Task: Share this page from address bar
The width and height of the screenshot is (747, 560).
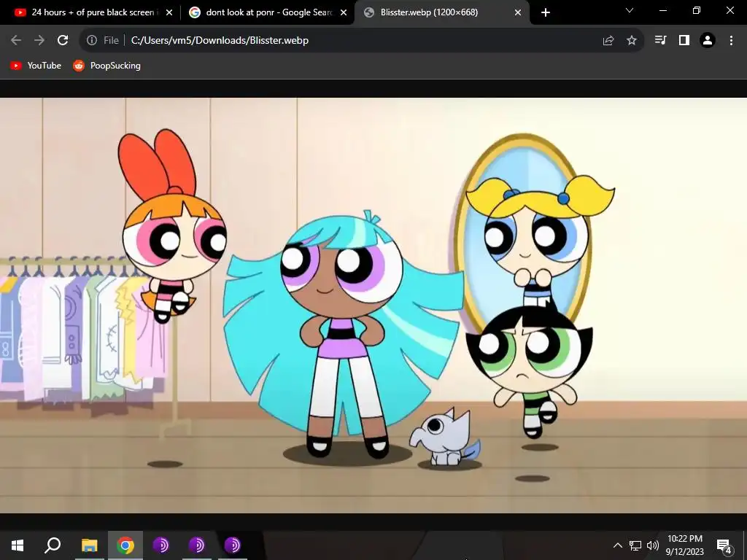Action: 608,41
